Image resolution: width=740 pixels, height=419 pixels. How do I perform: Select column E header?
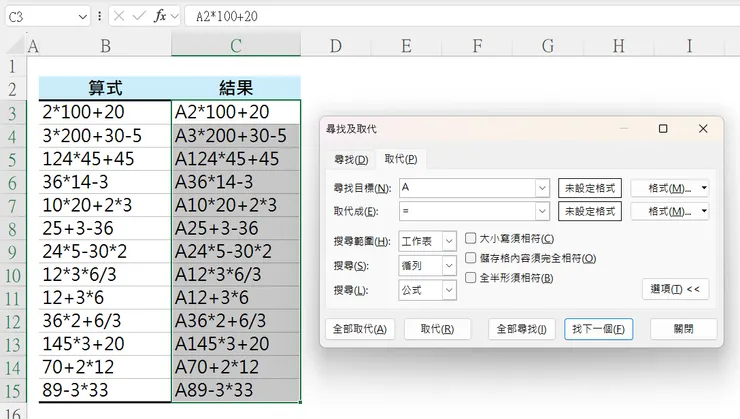click(x=406, y=46)
